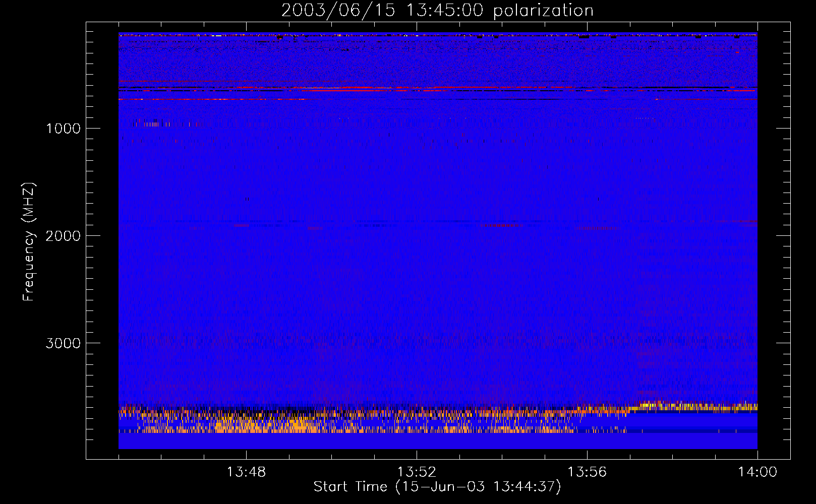Image resolution: width=816 pixels, height=504 pixels.
Task: Select the "Frequency (MHZ)" axis label
Action: (x=29, y=242)
